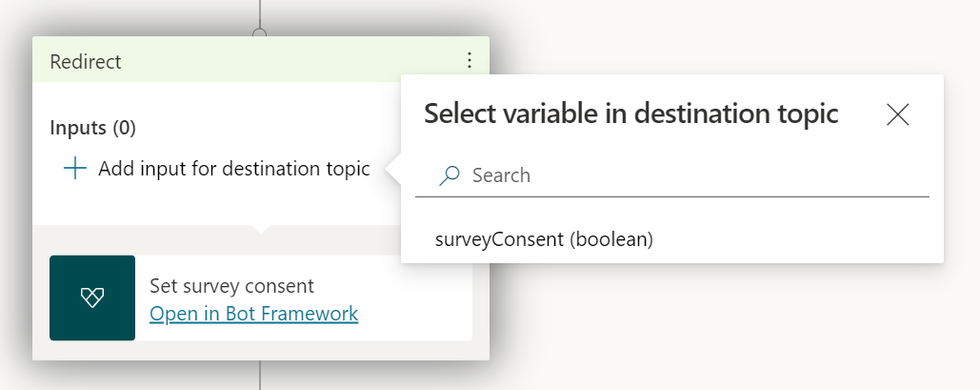Click the Add input for destination topic text
Image resolution: width=980 pixels, height=390 pixels.
pyautogui.click(x=233, y=170)
